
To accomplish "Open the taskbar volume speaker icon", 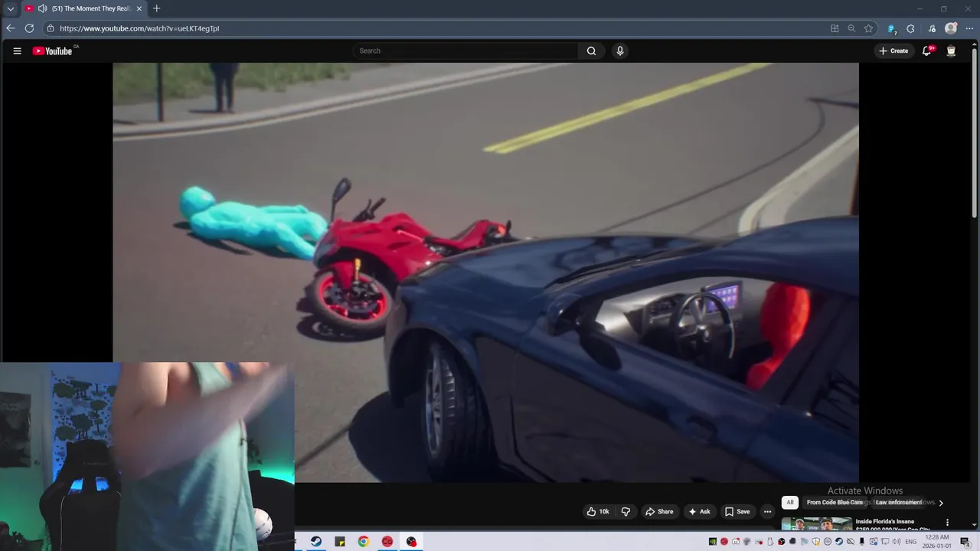I will coord(897,542).
